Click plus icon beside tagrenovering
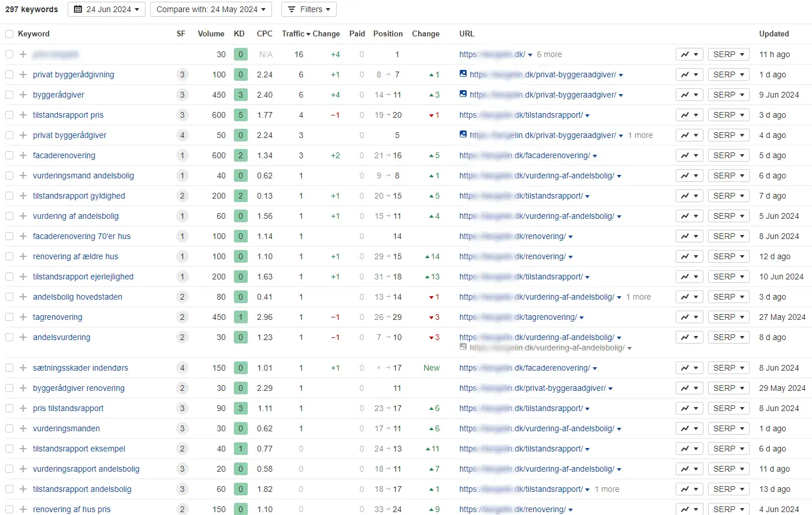 point(23,317)
